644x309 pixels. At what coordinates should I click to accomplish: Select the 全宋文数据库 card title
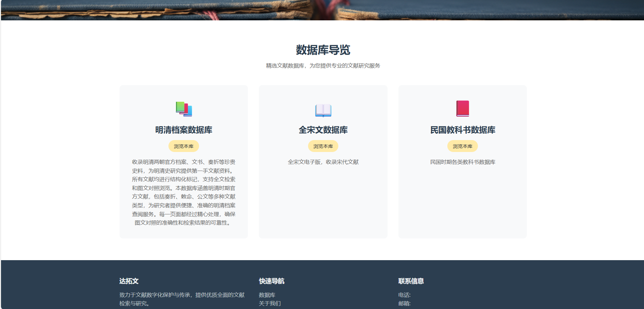coord(323,130)
